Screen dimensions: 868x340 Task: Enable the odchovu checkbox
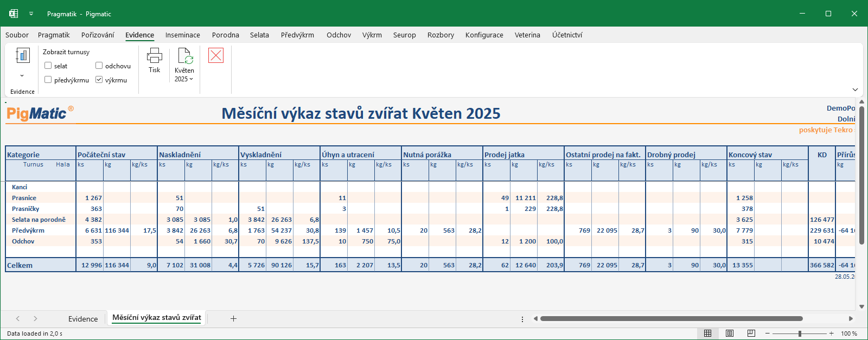coord(99,66)
